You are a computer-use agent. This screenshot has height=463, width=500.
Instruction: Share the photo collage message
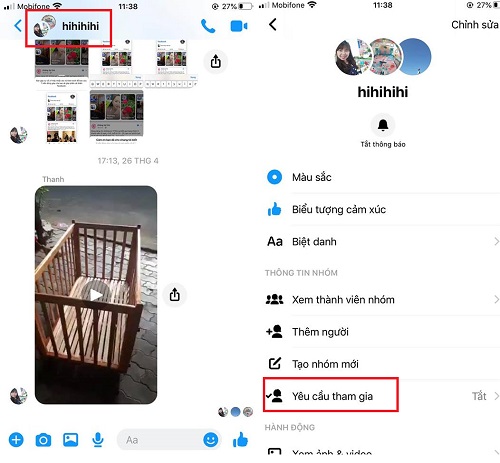pos(216,61)
